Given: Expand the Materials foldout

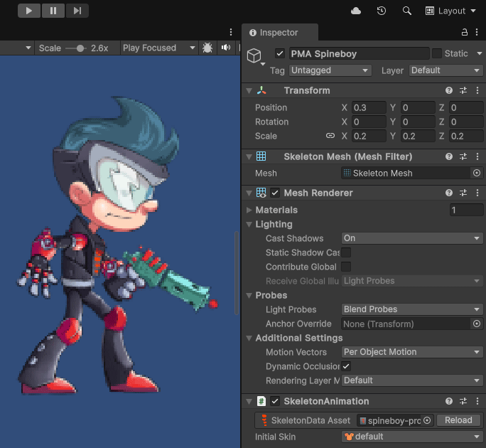Looking at the screenshot, I should tap(249, 210).
